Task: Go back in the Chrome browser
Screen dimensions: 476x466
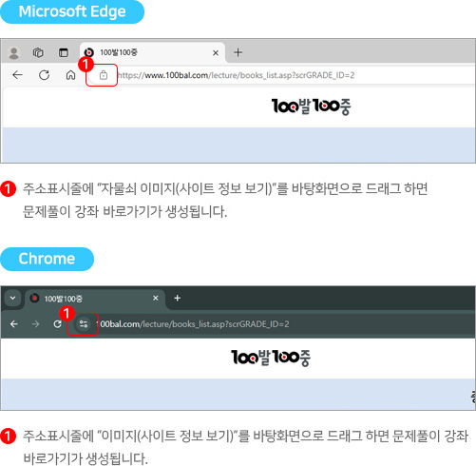Action: tap(14, 324)
